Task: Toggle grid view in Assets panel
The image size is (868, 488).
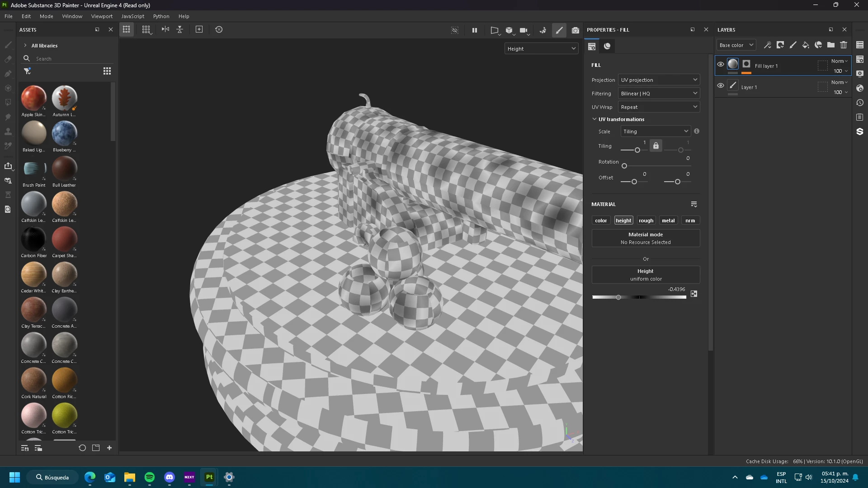Action: coord(107,71)
